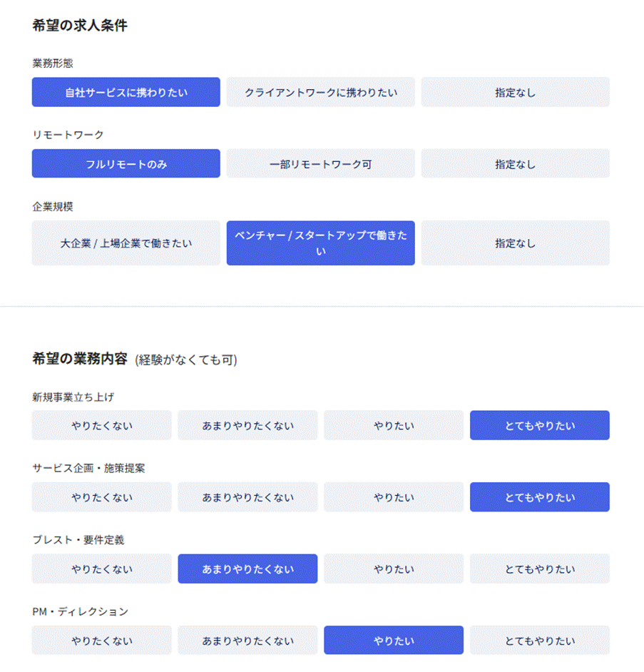
Task: Choose あまりやりたくない for ブレスト・要件定義
Action: click(247, 569)
